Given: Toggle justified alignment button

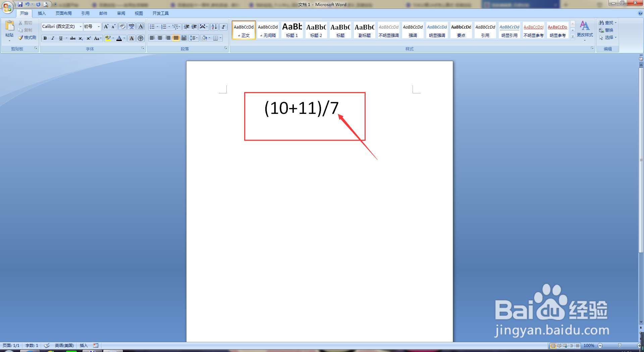Looking at the screenshot, I should point(176,38).
